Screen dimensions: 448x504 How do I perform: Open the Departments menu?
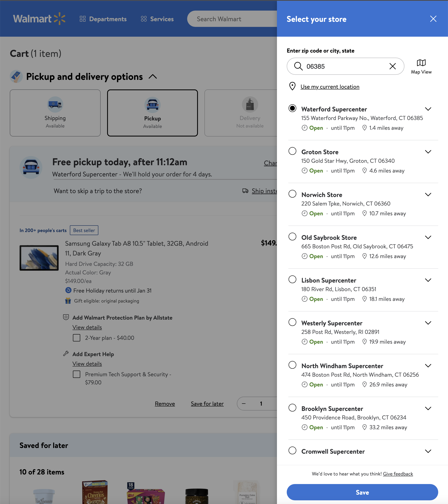coord(103,19)
